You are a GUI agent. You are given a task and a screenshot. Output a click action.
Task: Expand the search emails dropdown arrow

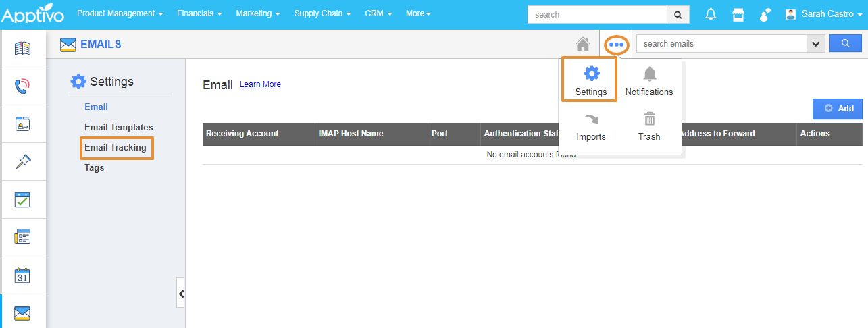pos(816,44)
